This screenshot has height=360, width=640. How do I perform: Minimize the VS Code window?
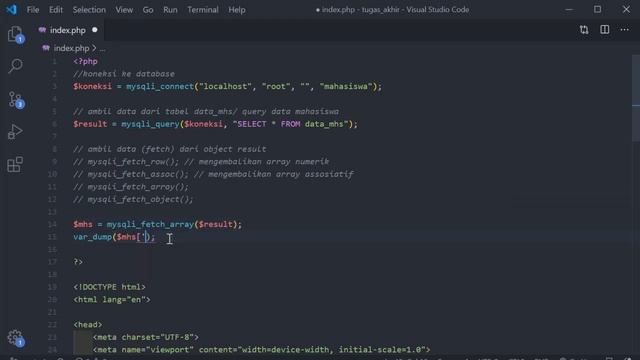[x=569, y=9]
